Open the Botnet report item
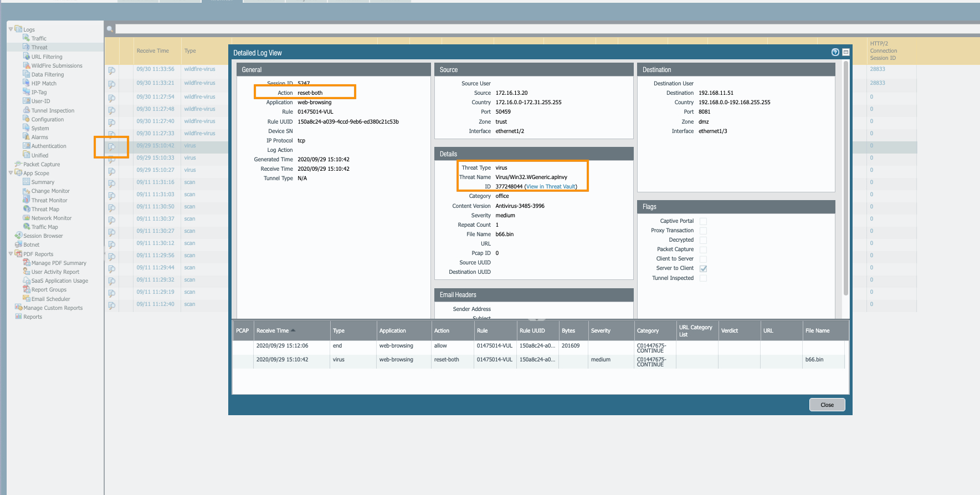The width and height of the screenshot is (980, 495). tap(31, 244)
